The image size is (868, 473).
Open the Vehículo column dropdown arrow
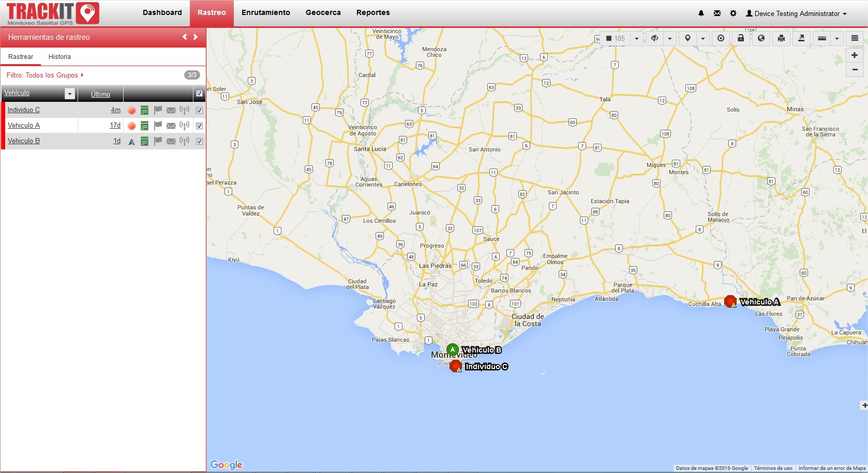click(x=70, y=94)
